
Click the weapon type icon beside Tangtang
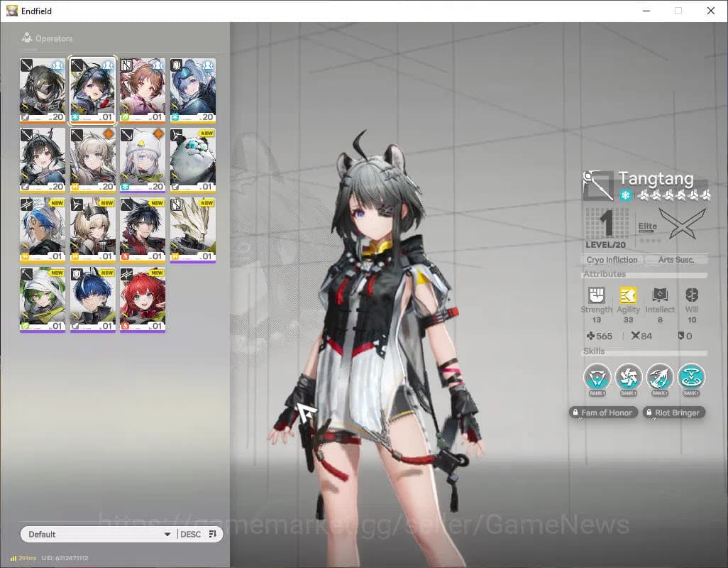click(598, 185)
